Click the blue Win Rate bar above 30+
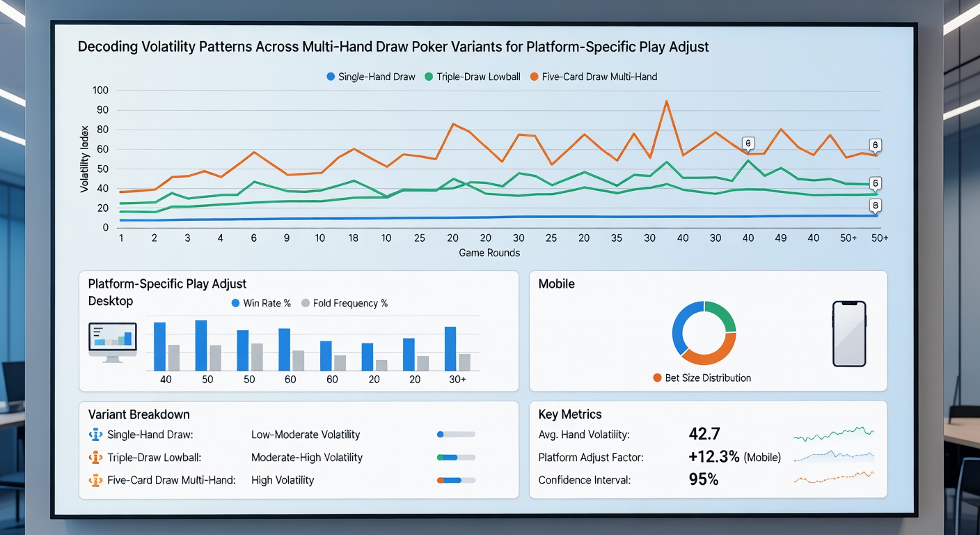 click(x=450, y=349)
